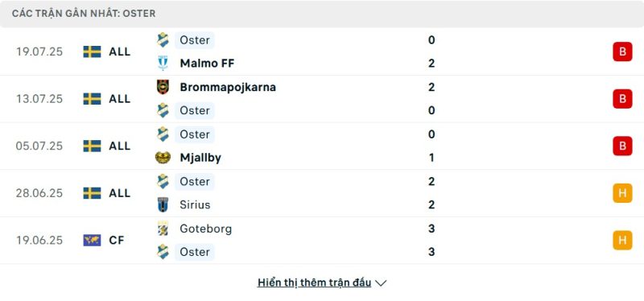The height and width of the screenshot is (301, 644).
Task: Click the Brommapojkarna team crest
Action: tap(163, 87)
